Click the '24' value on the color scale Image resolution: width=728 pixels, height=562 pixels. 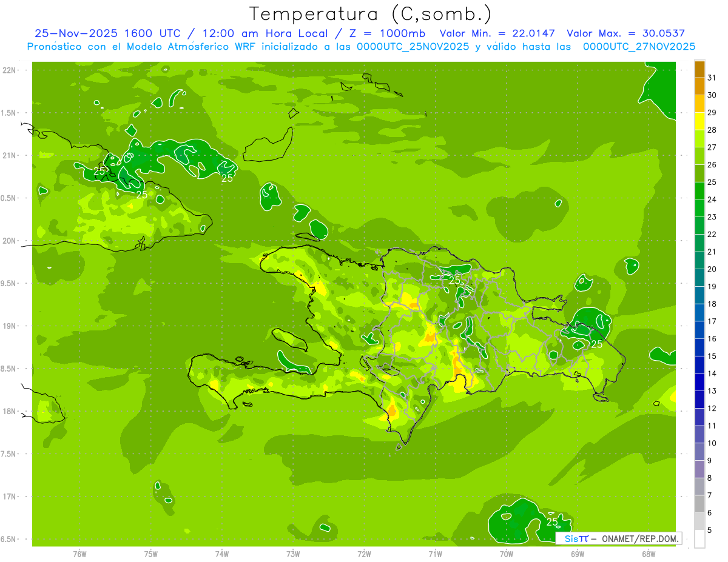tap(712, 199)
